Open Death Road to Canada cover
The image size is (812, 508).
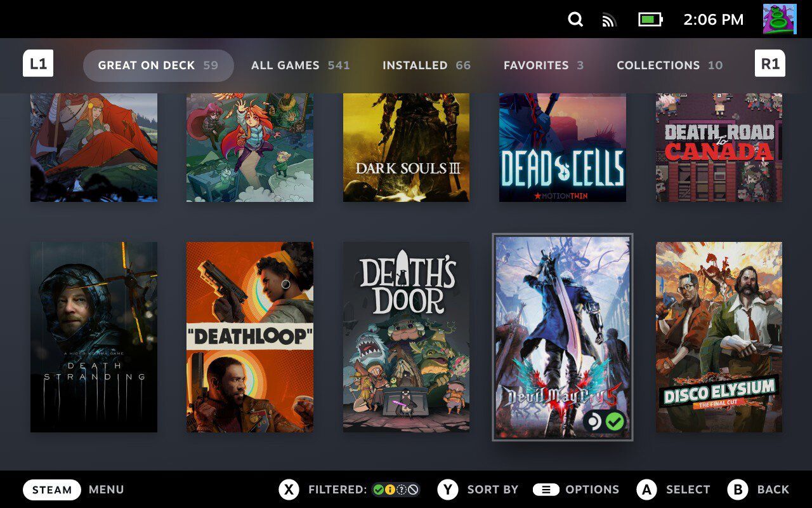click(719, 147)
